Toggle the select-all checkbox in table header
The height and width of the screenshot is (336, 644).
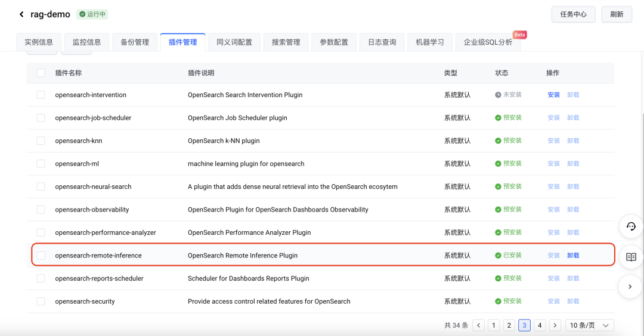point(41,73)
